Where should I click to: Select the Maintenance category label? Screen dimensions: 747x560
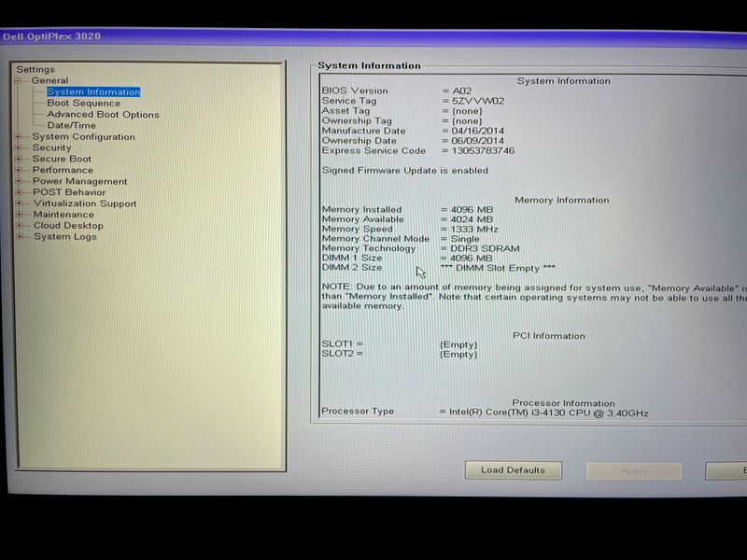pyautogui.click(x=63, y=215)
